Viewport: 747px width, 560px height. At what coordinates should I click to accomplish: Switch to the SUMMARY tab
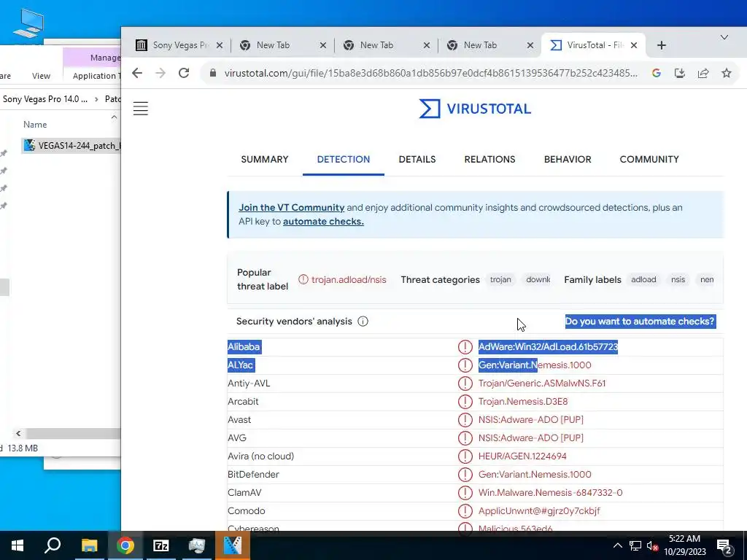point(264,160)
